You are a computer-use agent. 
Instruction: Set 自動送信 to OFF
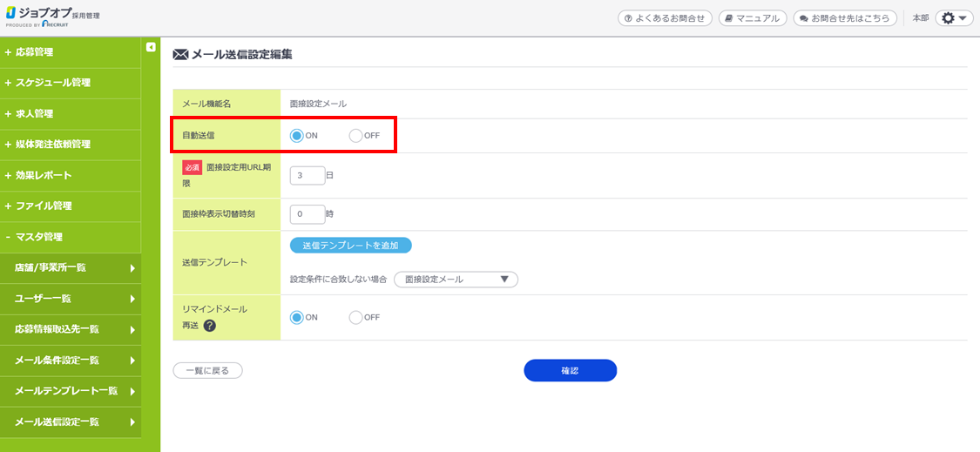tap(355, 135)
